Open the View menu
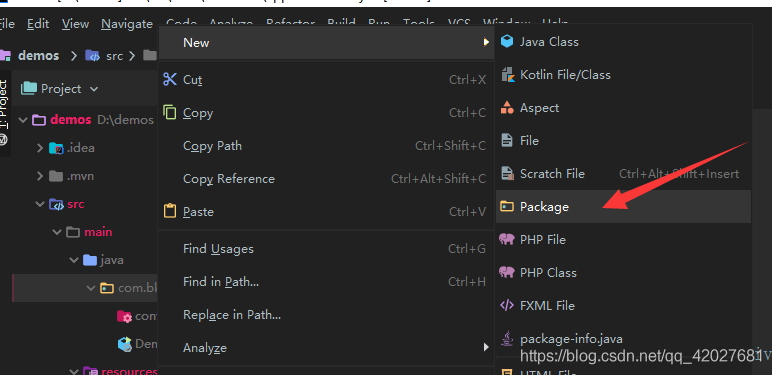Image resolution: width=772 pixels, height=375 pixels. 75,24
